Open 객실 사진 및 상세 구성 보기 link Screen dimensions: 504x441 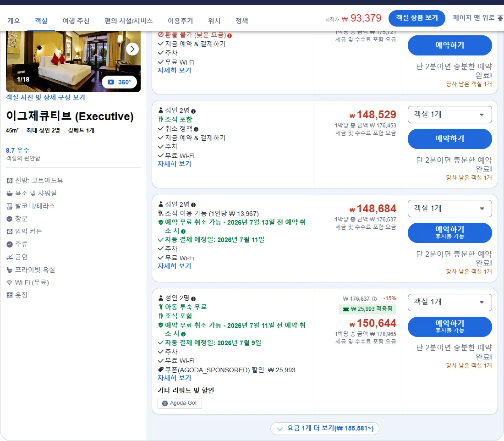pyautogui.click(x=45, y=97)
